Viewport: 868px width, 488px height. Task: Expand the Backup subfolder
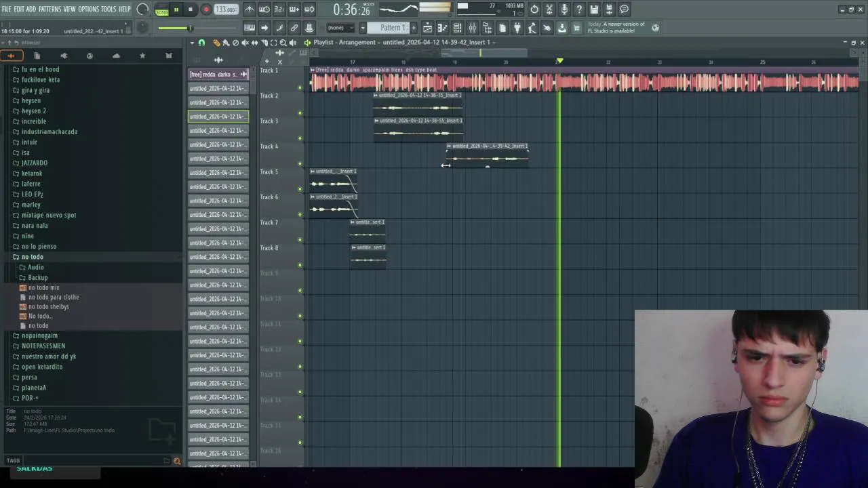[x=37, y=277]
